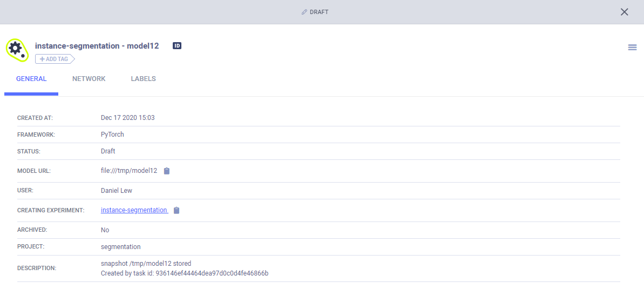Go to the Labels tab
The height and width of the screenshot is (302, 644).
[x=143, y=79]
